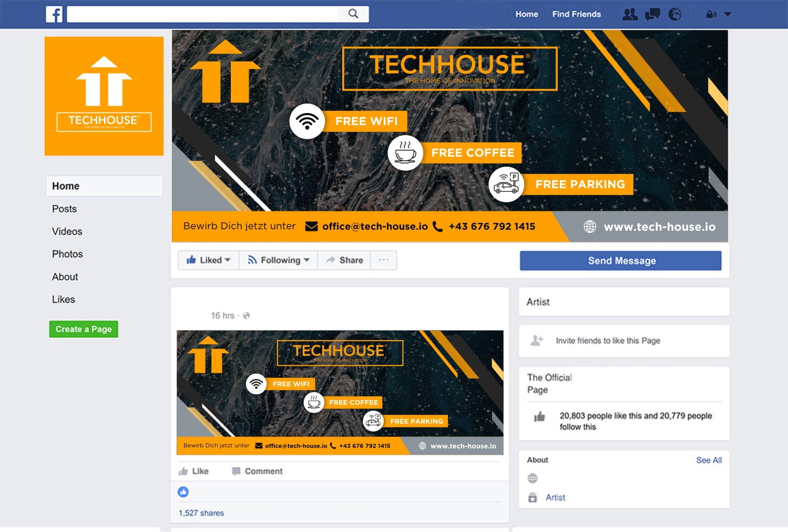Click inside the Facebook search field
Screen dimensions: 788x532
coord(203,14)
